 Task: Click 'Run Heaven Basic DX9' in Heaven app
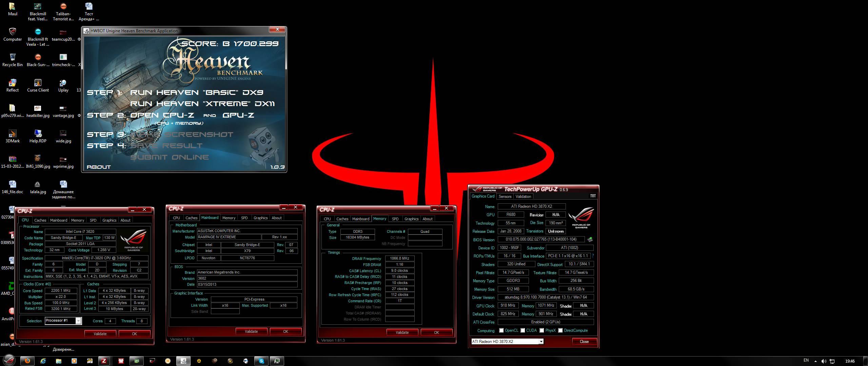(197, 93)
